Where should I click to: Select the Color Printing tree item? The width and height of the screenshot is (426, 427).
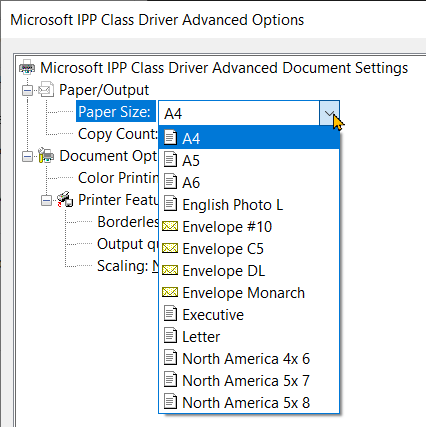(118, 178)
